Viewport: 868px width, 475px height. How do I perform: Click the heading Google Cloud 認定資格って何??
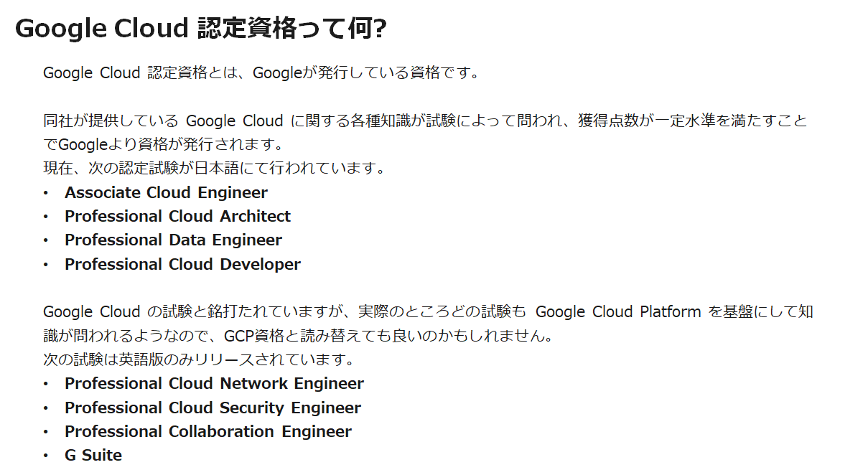pos(201,28)
